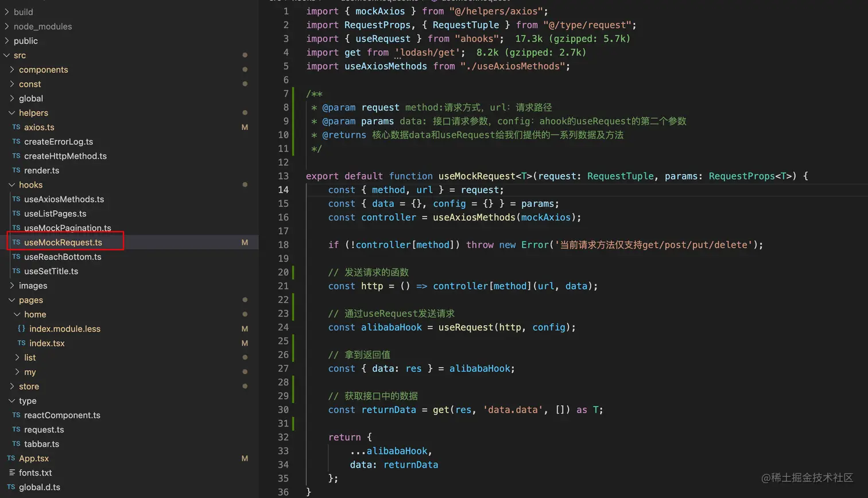Expand the store folder chevron
The image size is (868, 498).
(x=12, y=386)
